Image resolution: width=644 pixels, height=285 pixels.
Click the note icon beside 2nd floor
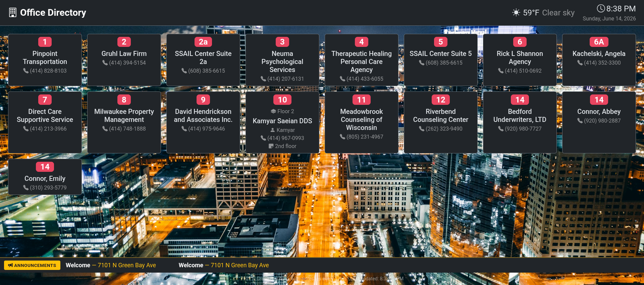[271, 146]
